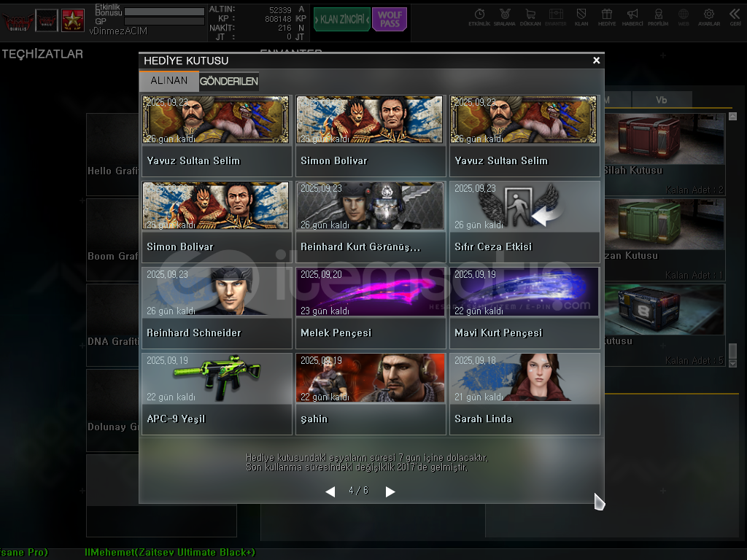The image size is (747, 560).
Task: Go to next gift box page
Action: click(x=390, y=491)
